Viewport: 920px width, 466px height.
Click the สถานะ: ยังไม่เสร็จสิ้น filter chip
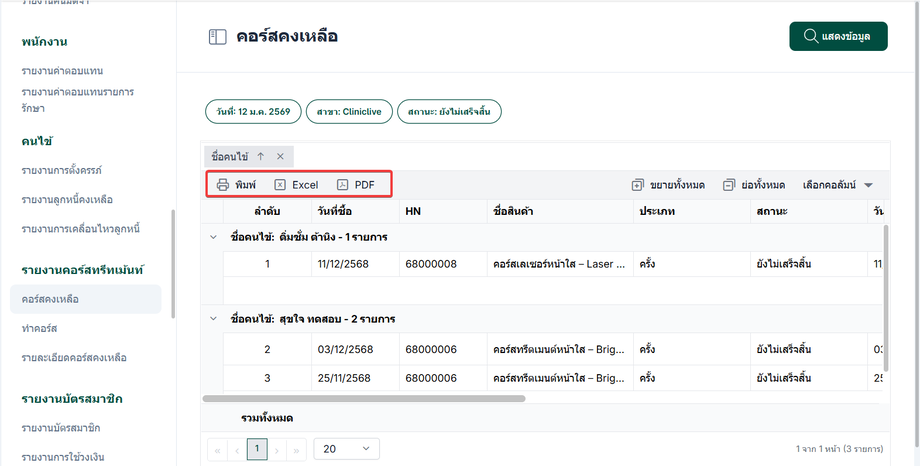[x=449, y=112]
